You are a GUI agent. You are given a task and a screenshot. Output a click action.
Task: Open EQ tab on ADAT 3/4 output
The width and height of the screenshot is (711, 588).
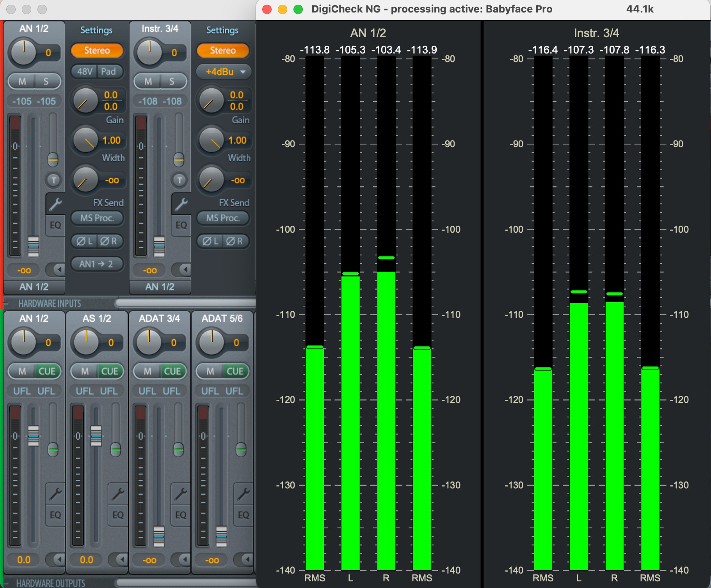[x=180, y=515]
